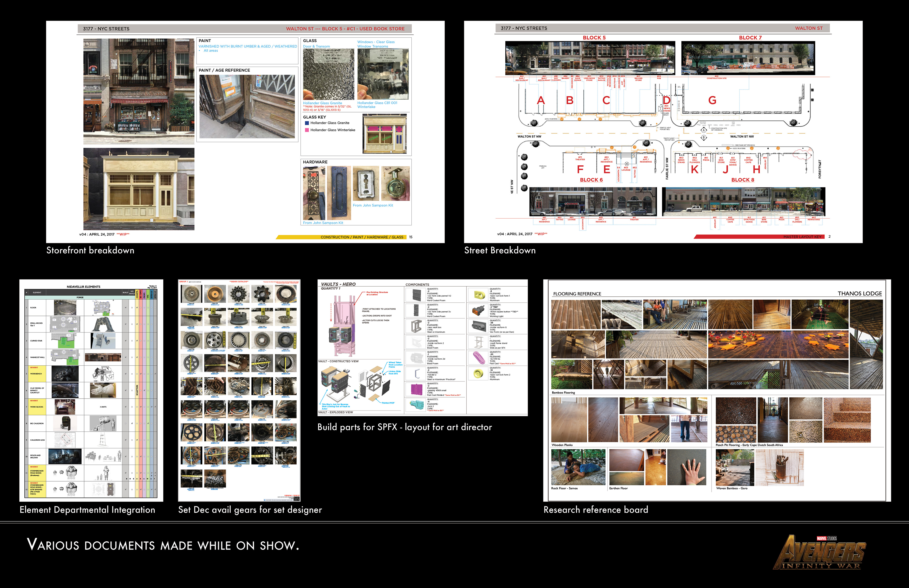
Task: Click the Marvel Studios logo above Avengers
Action: point(826,538)
